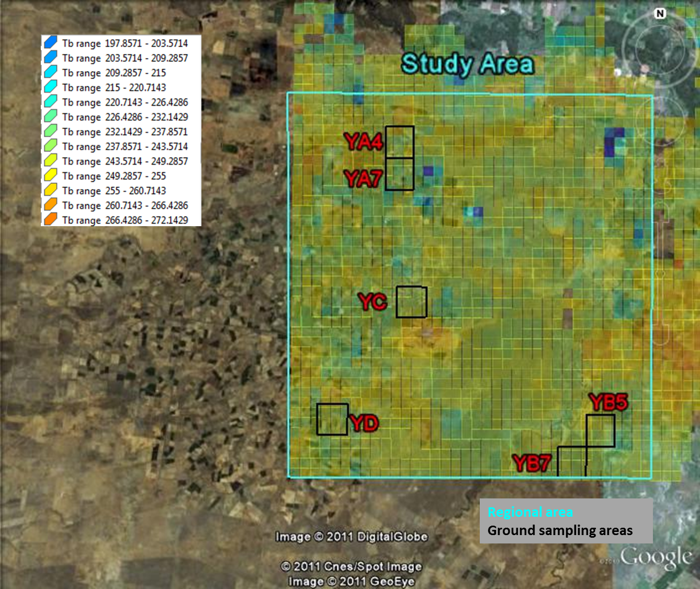Click the North indicator on the compass
This screenshot has width=700, height=589.
660,14
